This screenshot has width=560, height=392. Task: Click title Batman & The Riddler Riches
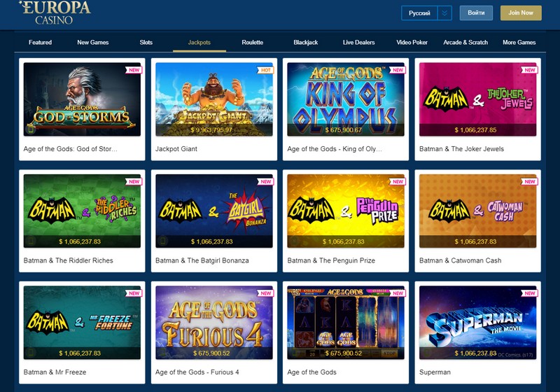tap(68, 260)
